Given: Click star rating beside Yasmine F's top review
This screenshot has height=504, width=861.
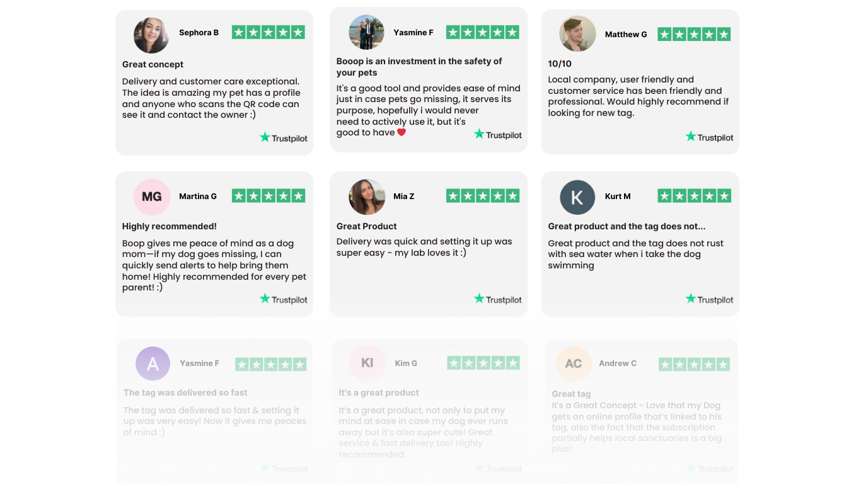Looking at the screenshot, I should [483, 32].
